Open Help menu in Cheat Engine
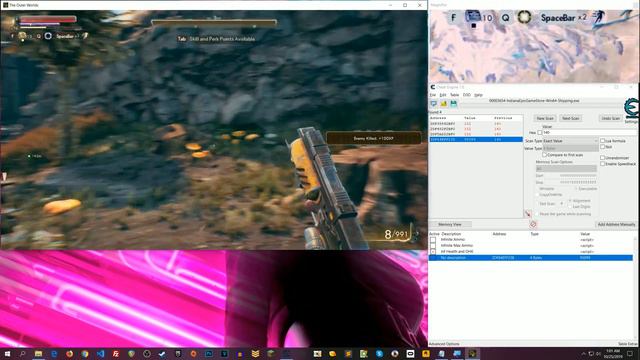Screen dimensions: 640x360 coord(478,95)
